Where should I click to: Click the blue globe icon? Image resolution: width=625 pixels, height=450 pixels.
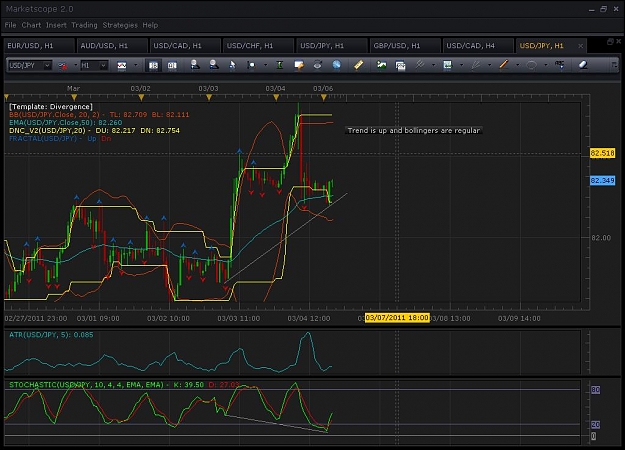tap(337, 65)
